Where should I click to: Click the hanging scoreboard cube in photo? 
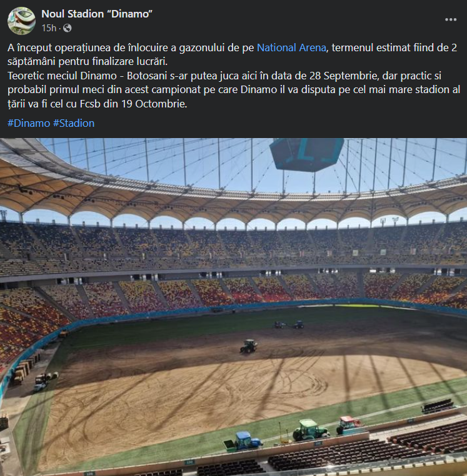(x=306, y=154)
